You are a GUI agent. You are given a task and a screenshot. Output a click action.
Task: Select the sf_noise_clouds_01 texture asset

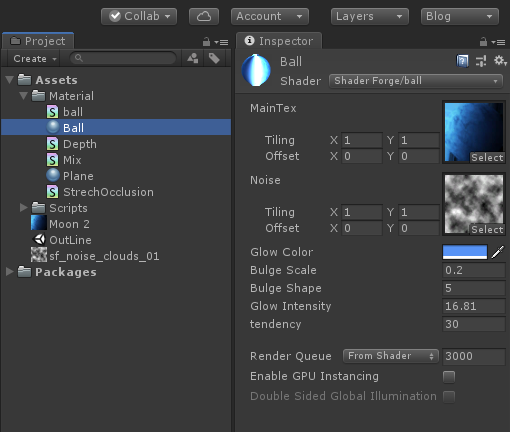pyautogui.click(x=95, y=256)
